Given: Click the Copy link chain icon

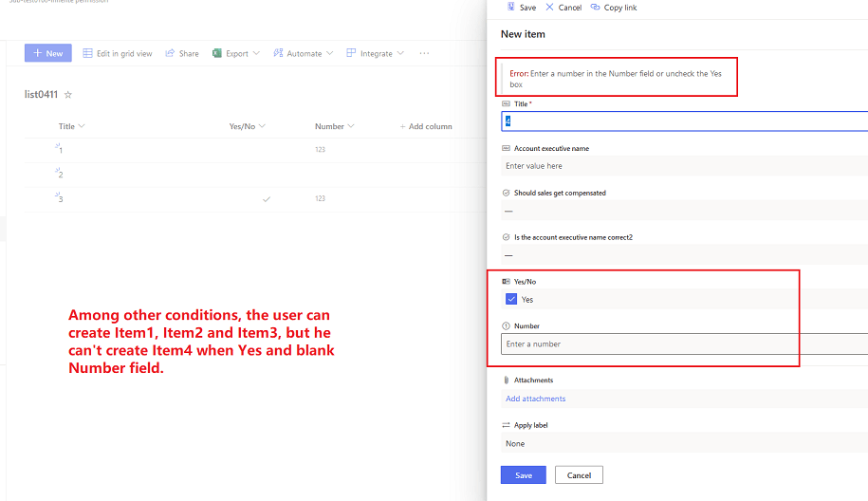Looking at the screenshot, I should point(595,7).
